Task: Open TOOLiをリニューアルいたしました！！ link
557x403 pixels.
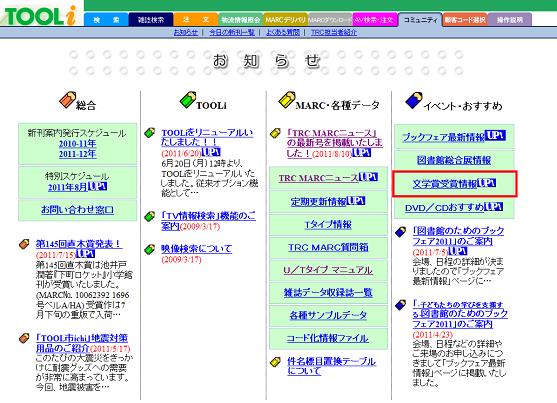Action: point(207,138)
